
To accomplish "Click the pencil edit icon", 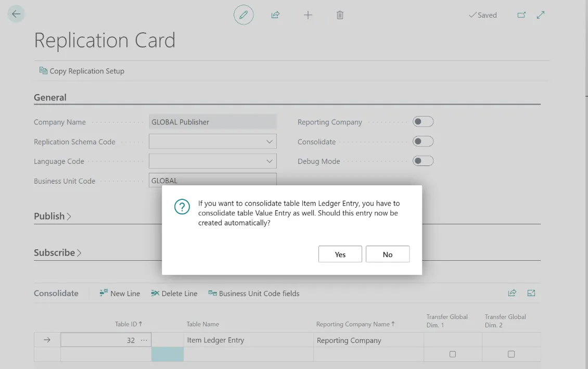I will click(243, 15).
